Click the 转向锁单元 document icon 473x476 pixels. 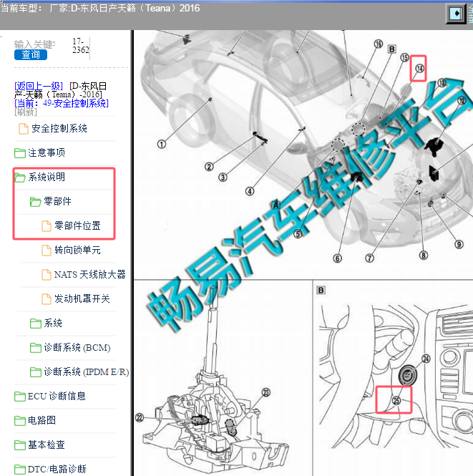pos(46,250)
